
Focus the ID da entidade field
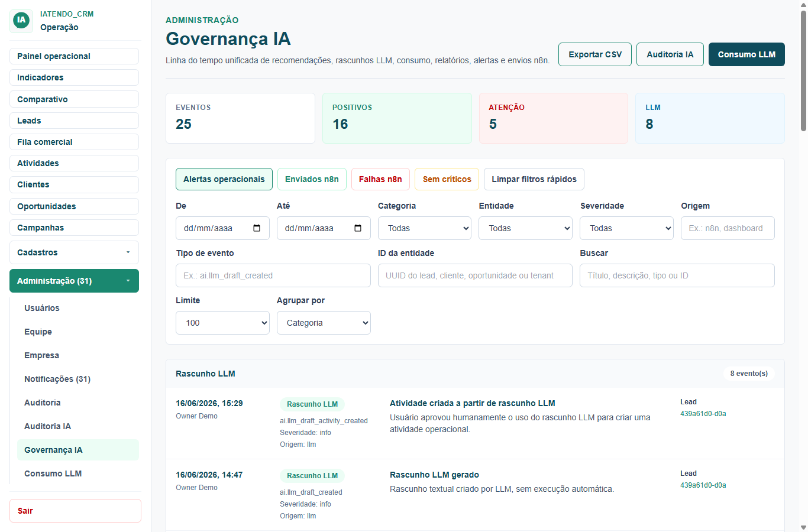pyautogui.click(x=475, y=275)
